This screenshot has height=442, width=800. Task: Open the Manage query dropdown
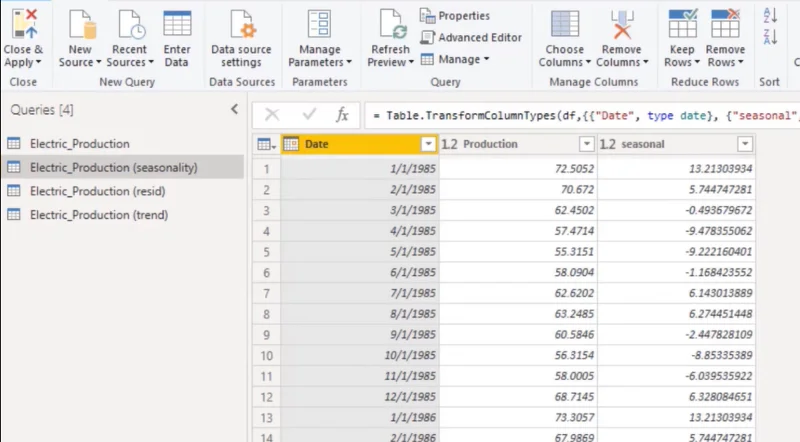455,59
